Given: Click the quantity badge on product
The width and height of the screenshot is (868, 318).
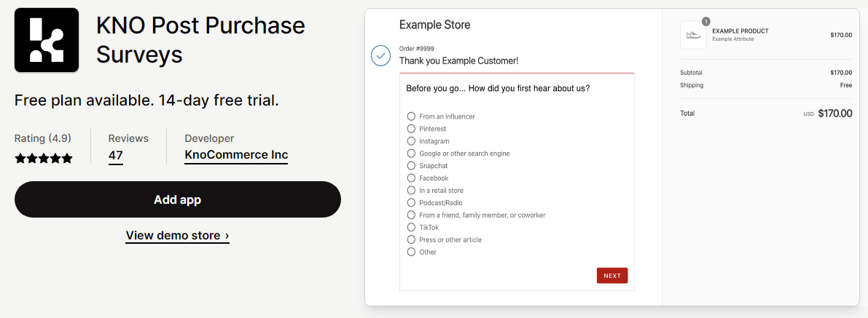Looking at the screenshot, I should click(705, 22).
